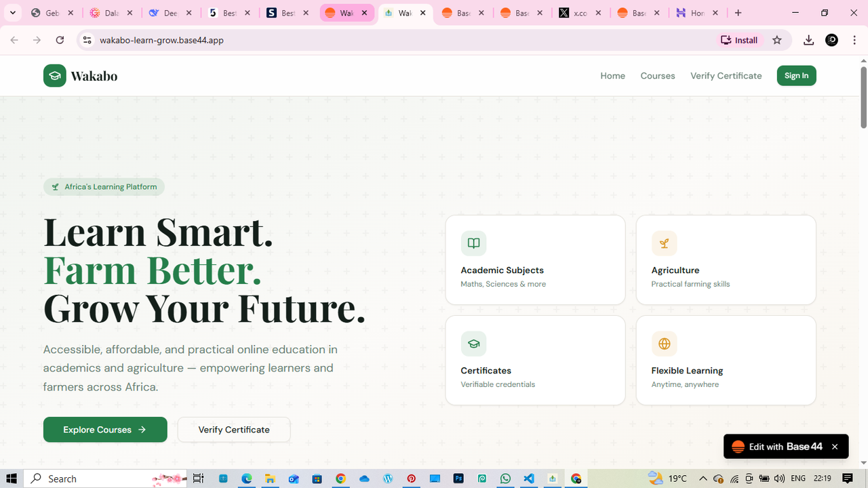Click the 'Practical farming skills' text
The width and height of the screenshot is (868, 488).
click(x=690, y=284)
